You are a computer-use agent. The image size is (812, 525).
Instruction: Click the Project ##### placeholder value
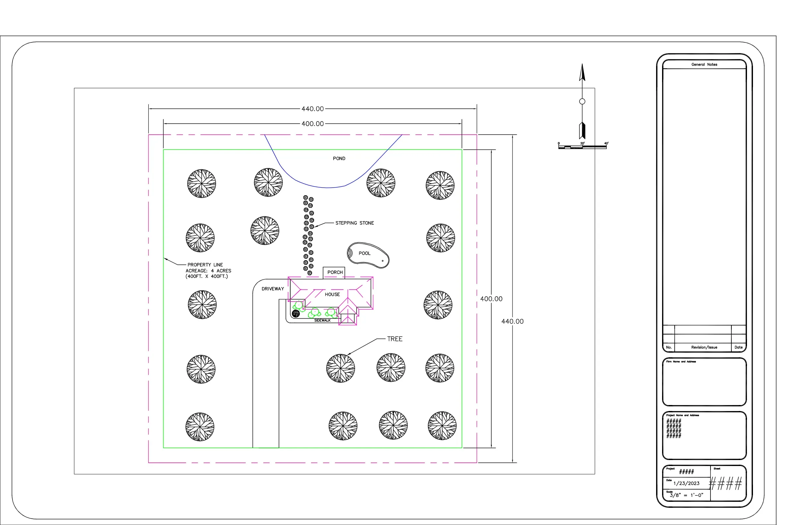point(686,472)
